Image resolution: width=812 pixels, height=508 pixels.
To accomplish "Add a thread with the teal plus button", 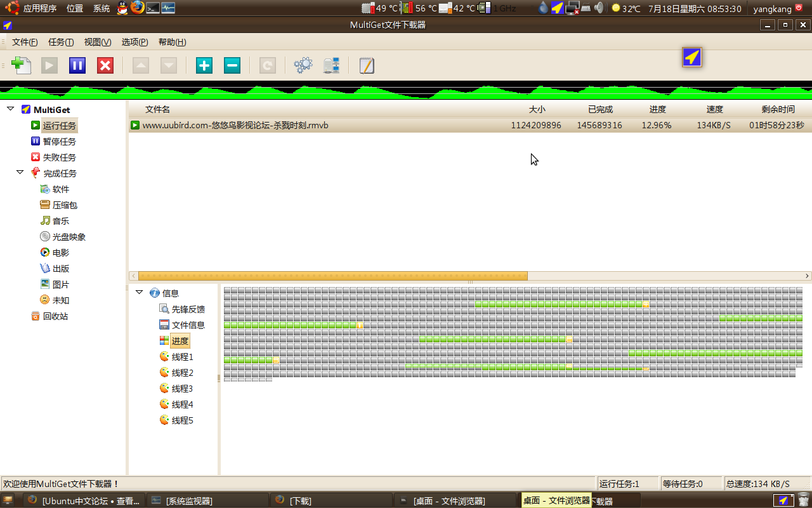I will (x=204, y=65).
